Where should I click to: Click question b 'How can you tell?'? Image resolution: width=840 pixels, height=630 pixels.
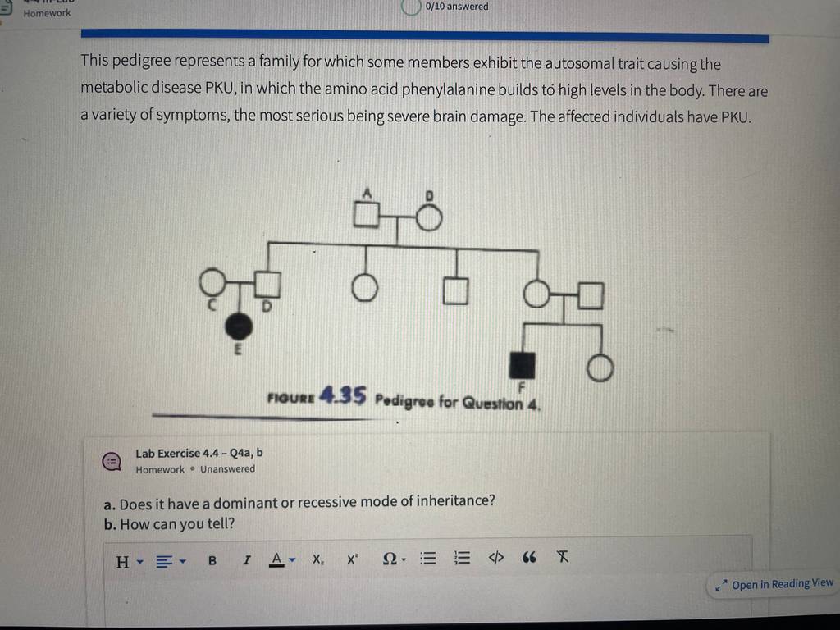(169, 523)
